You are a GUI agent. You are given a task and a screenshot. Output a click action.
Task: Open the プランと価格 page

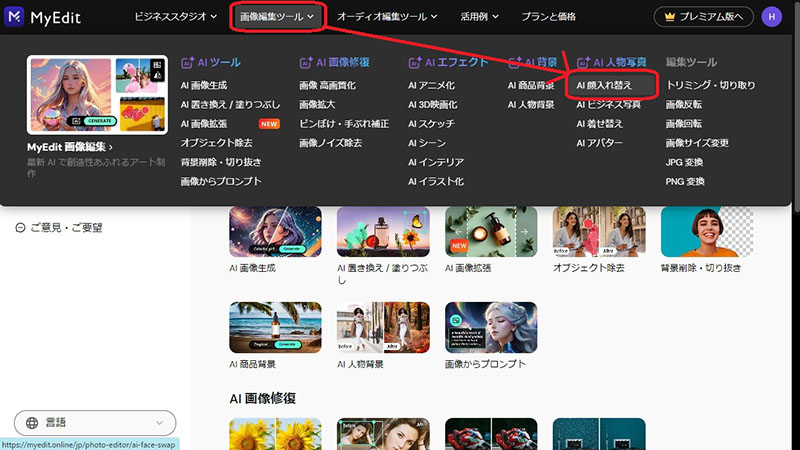click(548, 17)
